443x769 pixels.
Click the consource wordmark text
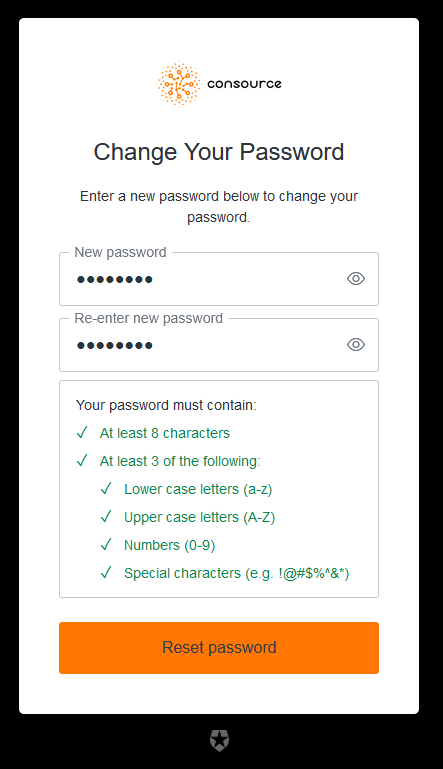[244, 84]
